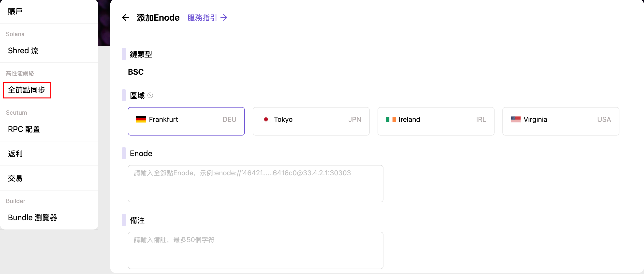Click the back arrow next to 添加Enode
Image resolution: width=644 pixels, height=274 pixels.
125,18
